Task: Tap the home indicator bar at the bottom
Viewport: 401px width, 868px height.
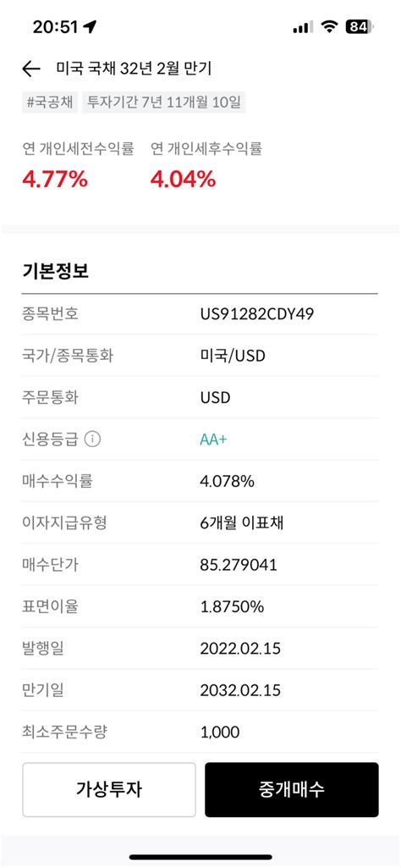Action: coord(200,857)
